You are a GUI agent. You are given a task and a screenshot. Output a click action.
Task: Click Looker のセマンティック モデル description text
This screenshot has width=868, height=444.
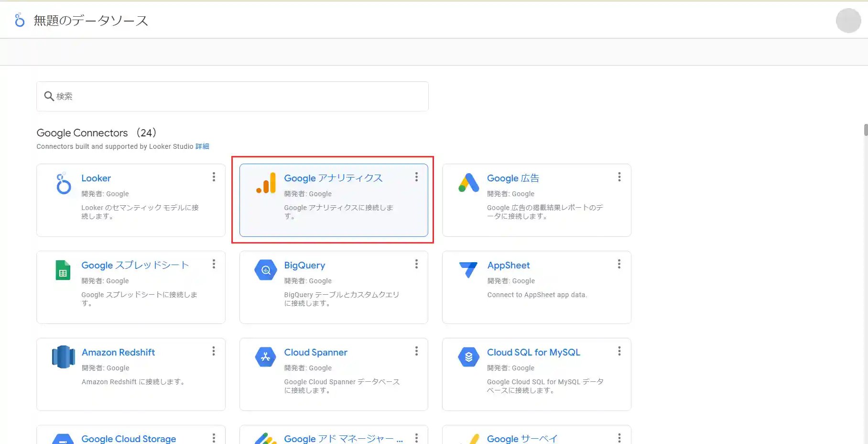point(140,212)
